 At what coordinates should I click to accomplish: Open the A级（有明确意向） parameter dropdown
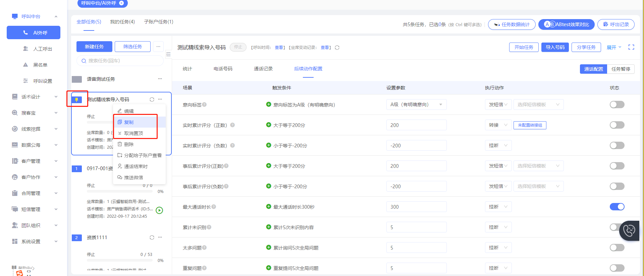pyautogui.click(x=416, y=105)
